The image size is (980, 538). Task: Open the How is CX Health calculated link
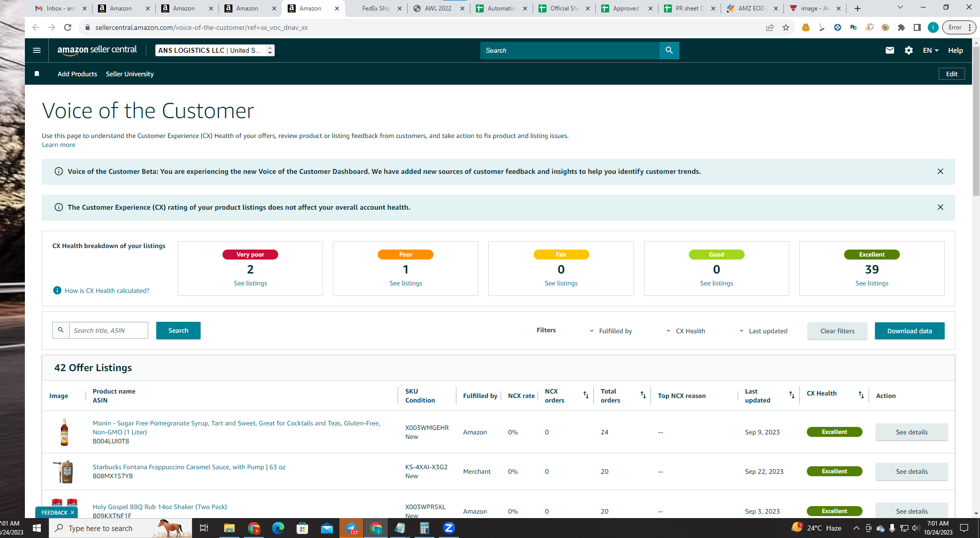107,290
